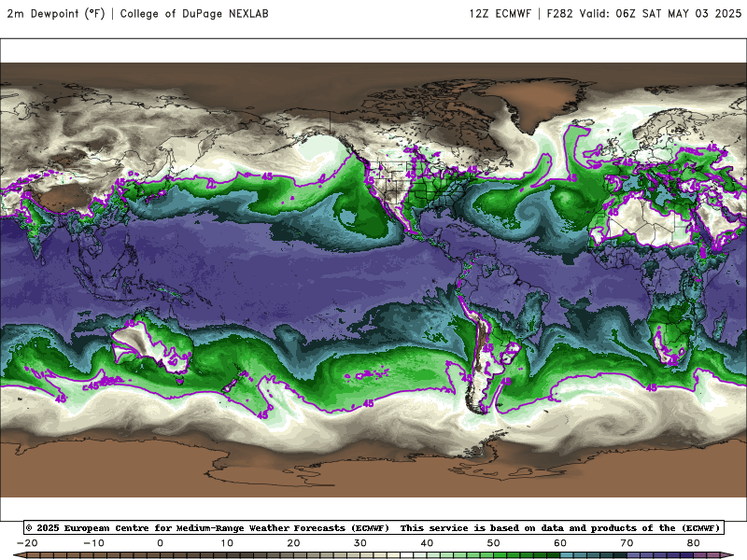Click the purple right arrow of color bar
Viewport: 747px width, 560px height.
727,555
